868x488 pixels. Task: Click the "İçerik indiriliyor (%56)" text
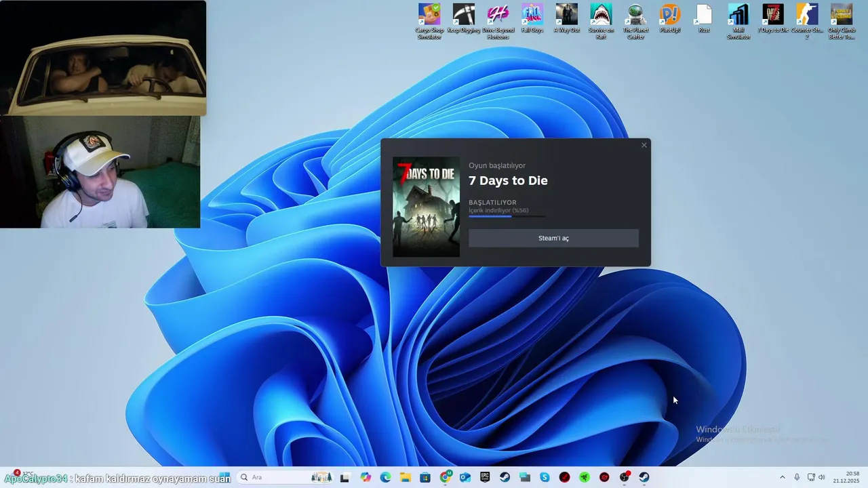tap(498, 210)
